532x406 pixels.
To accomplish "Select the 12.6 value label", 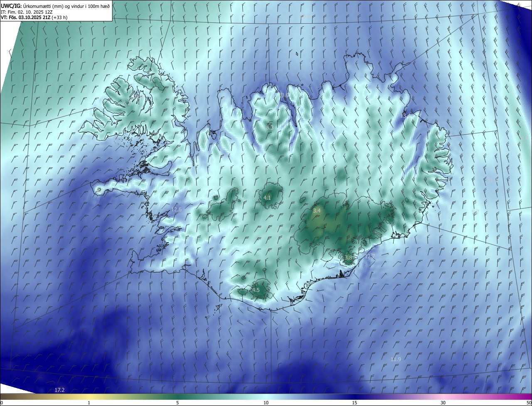I will pos(176,210).
